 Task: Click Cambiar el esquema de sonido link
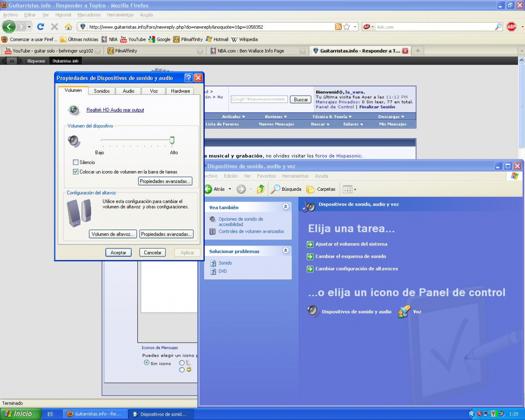351,256
